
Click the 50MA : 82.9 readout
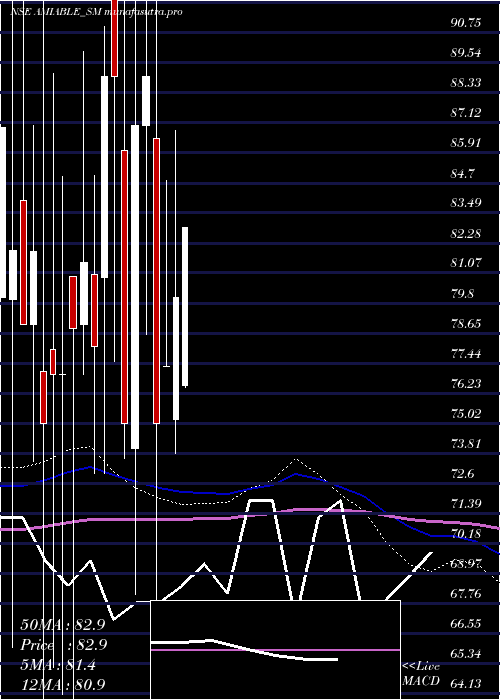pos(63,625)
